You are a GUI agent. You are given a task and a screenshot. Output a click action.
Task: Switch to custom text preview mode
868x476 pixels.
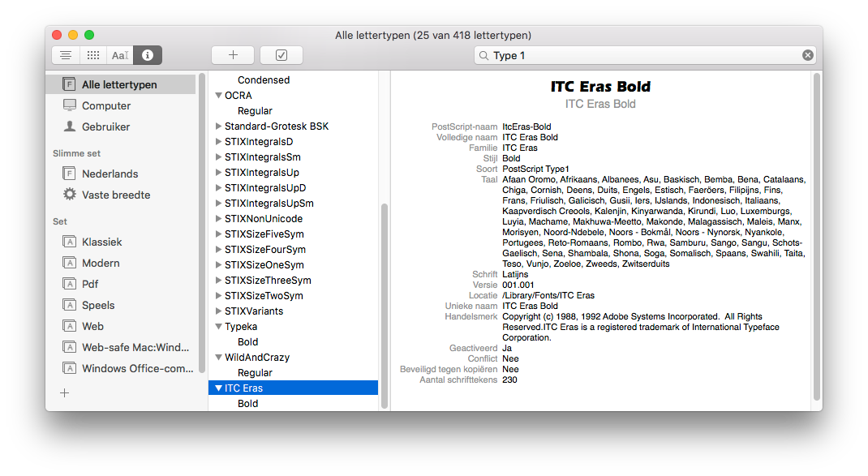(x=120, y=55)
